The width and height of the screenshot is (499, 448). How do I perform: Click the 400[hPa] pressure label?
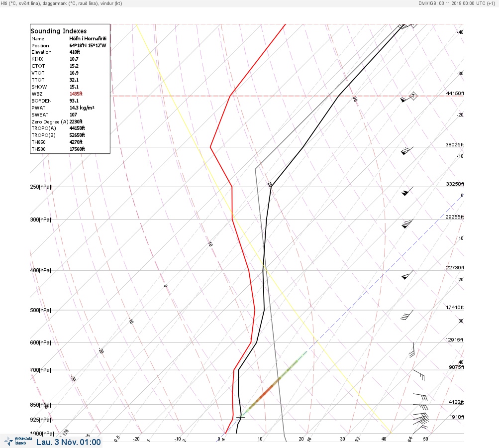point(40,271)
